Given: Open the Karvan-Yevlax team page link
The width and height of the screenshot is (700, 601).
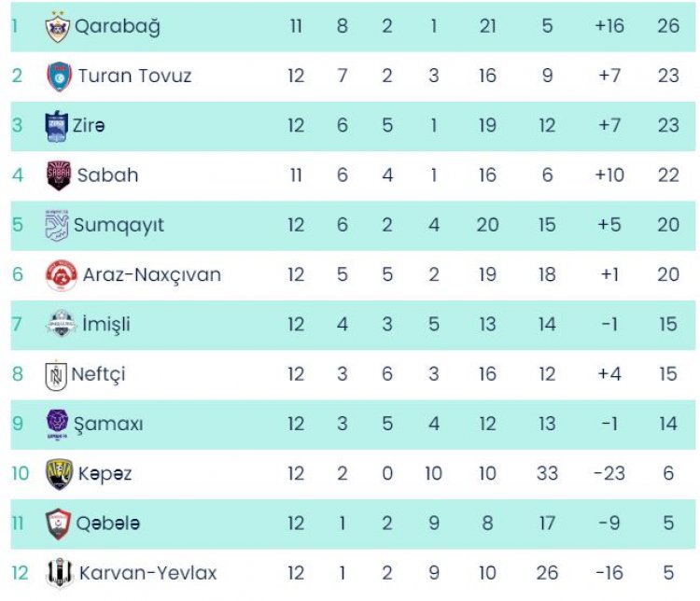Looking at the screenshot, I should tap(147, 574).
